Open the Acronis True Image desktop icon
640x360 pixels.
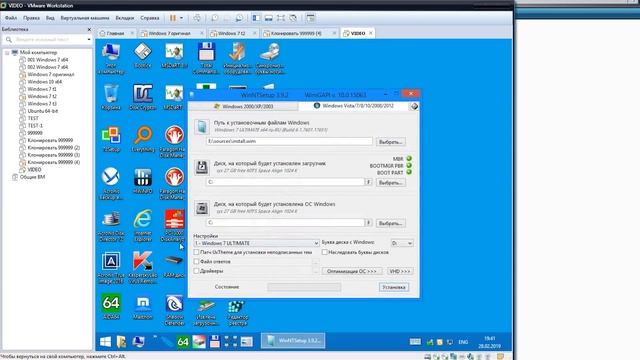click(111, 267)
